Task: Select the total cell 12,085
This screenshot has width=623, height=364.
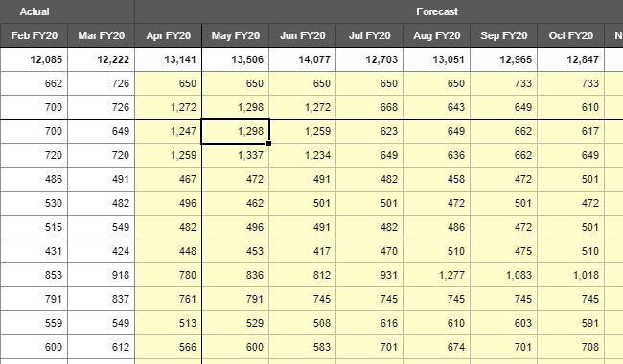Action: pos(34,59)
